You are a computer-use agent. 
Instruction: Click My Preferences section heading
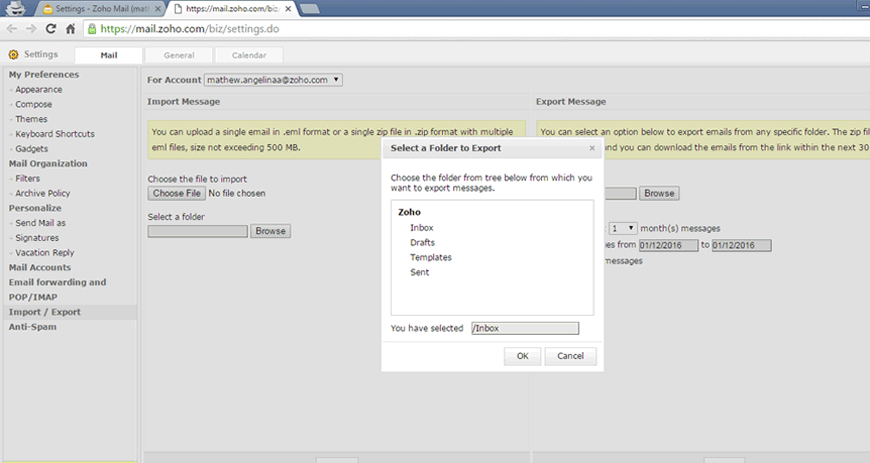click(x=44, y=74)
